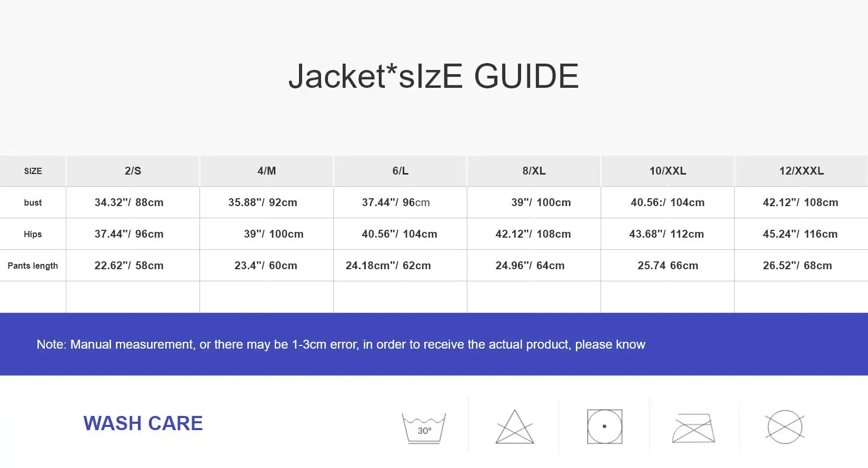Select the 2/S size column header
Screen dimensions: 868x468
[133, 171]
